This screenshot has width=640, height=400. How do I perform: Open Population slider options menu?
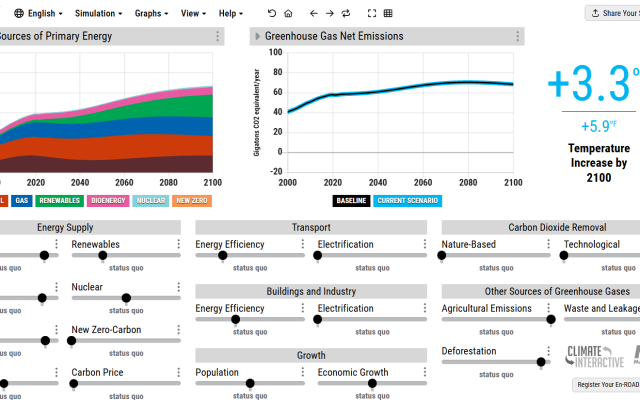tap(302, 372)
